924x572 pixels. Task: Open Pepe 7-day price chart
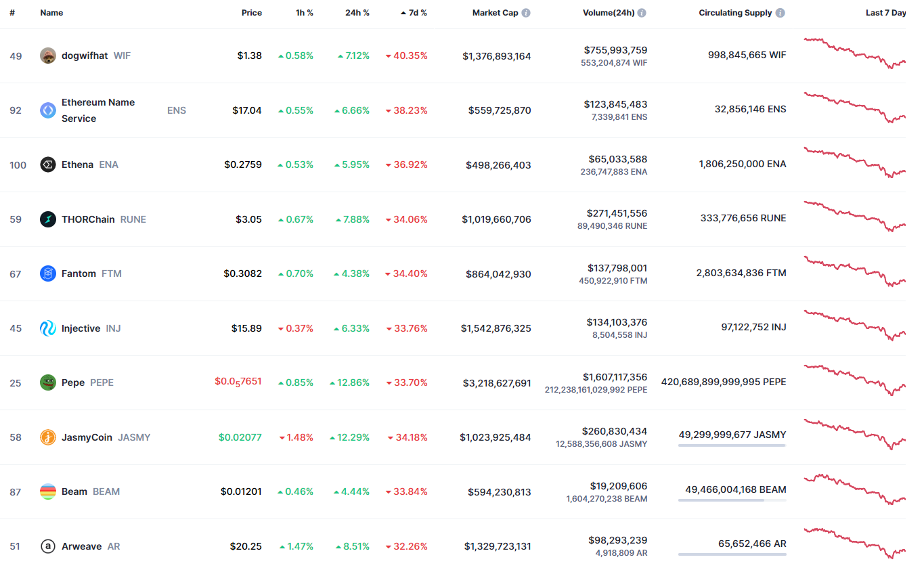[x=854, y=380]
